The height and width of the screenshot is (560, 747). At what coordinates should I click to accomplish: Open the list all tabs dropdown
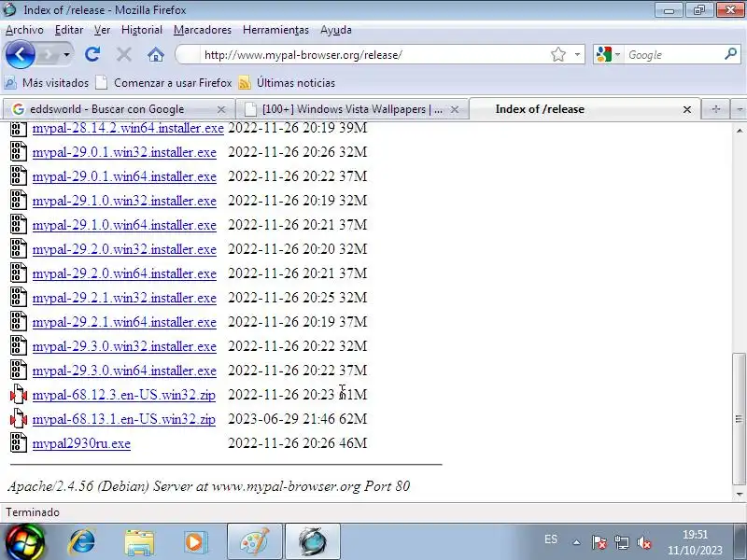click(x=739, y=109)
